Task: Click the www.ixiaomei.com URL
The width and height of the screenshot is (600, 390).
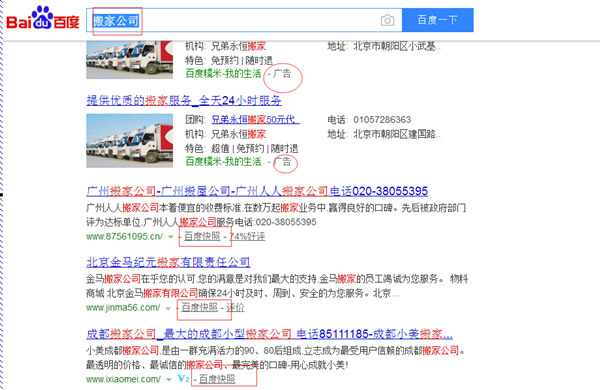Action: 123,379
